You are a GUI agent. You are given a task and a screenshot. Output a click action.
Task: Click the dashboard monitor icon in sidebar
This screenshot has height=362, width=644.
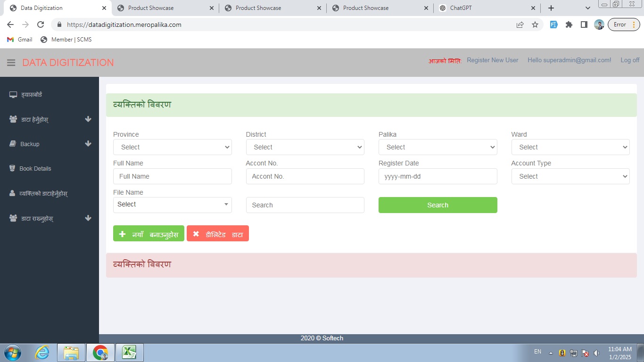tap(13, 95)
